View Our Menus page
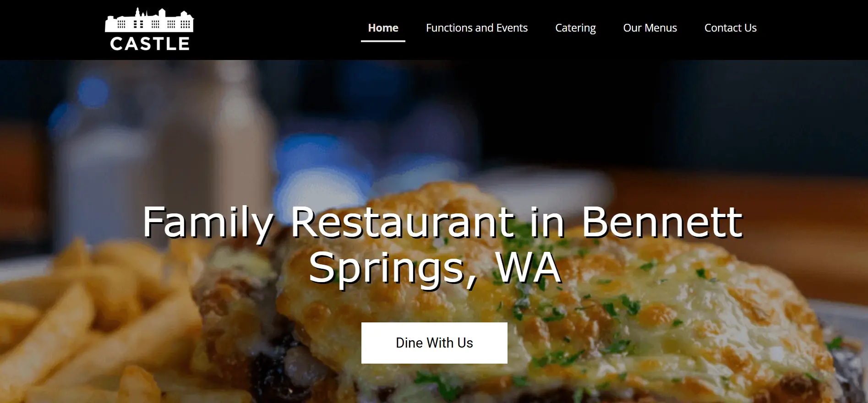 pos(650,28)
